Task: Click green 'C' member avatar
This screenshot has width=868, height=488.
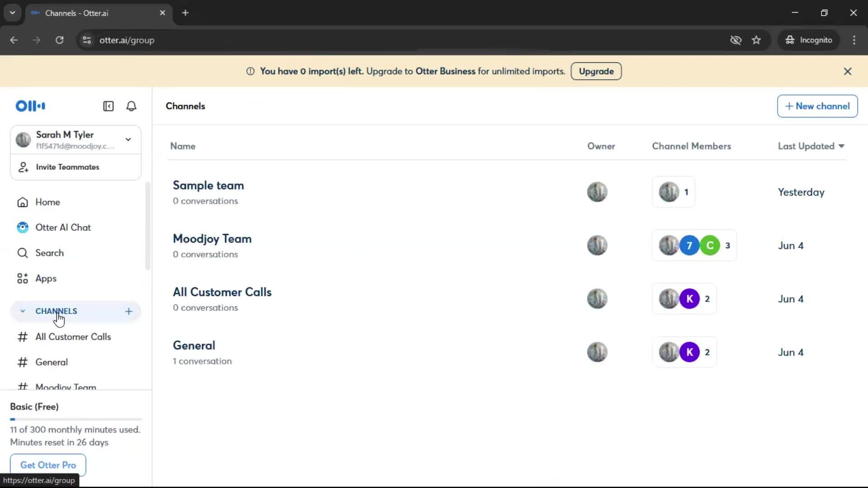Action: [710, 245]
